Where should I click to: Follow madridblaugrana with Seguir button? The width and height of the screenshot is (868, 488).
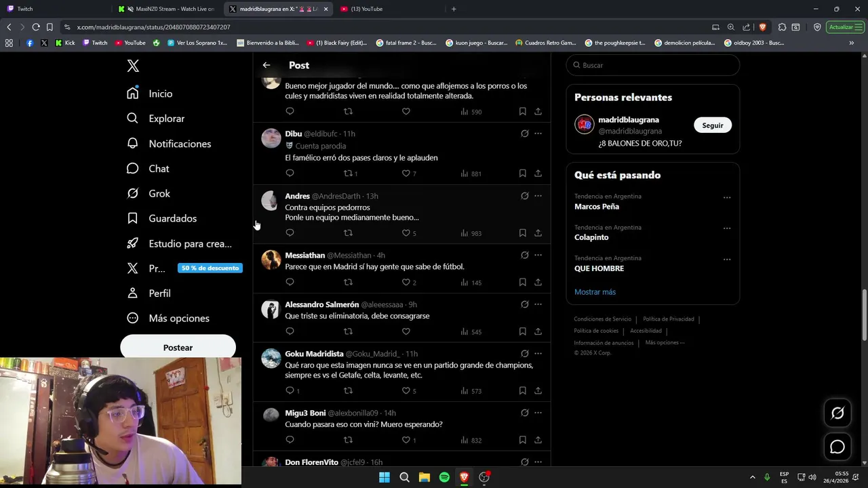[x=712, y=125]
